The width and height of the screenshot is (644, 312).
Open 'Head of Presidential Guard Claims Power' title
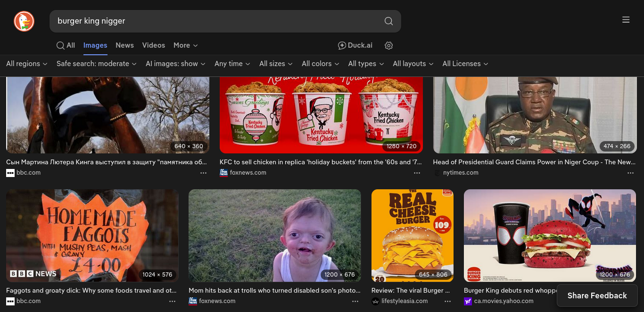tap(535, 162)
